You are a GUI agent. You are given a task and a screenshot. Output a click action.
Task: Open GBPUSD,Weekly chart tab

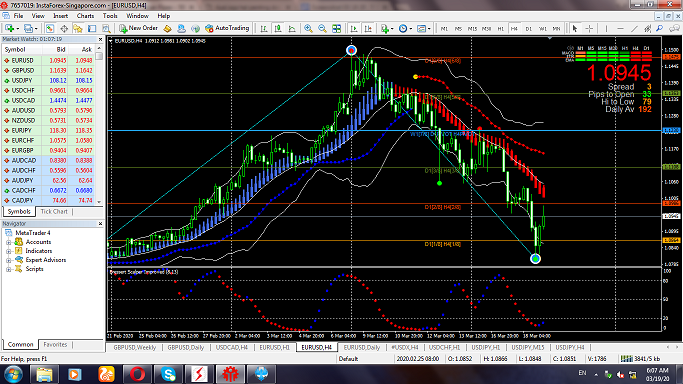[135, 347]
